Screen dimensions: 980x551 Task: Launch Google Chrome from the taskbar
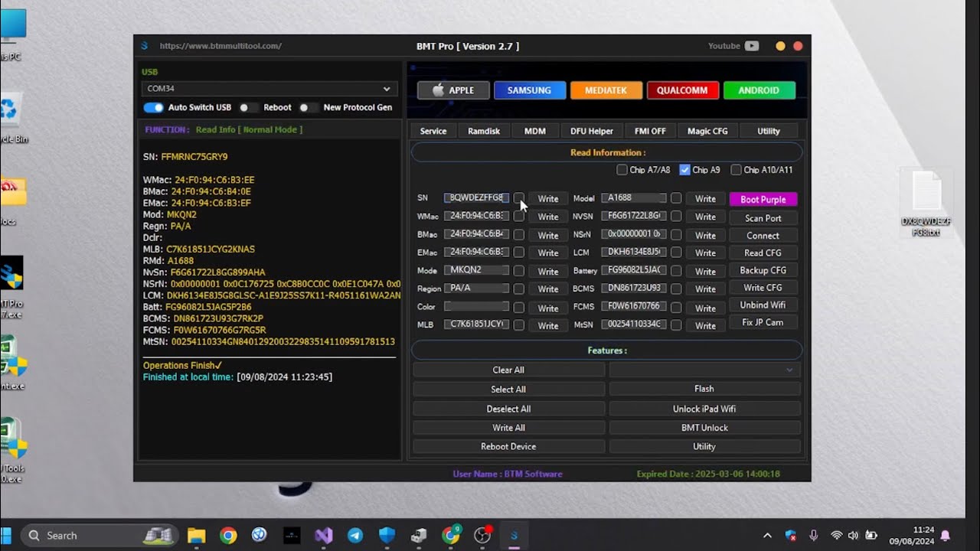(x=228, y=535)
